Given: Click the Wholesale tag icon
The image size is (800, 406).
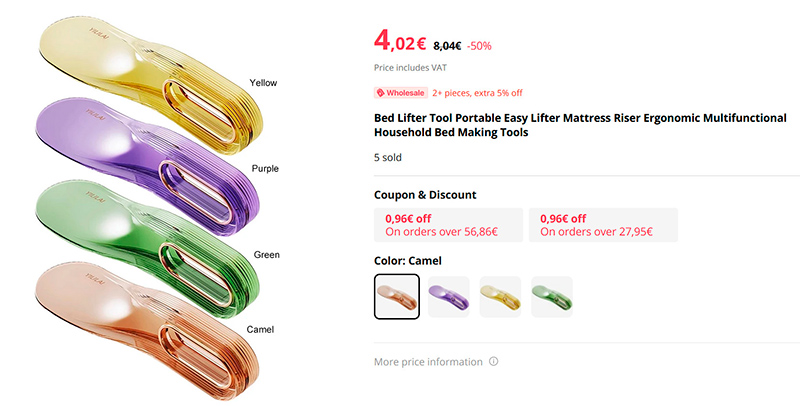Looking at the screenshot, I should (x=381, y=93).
